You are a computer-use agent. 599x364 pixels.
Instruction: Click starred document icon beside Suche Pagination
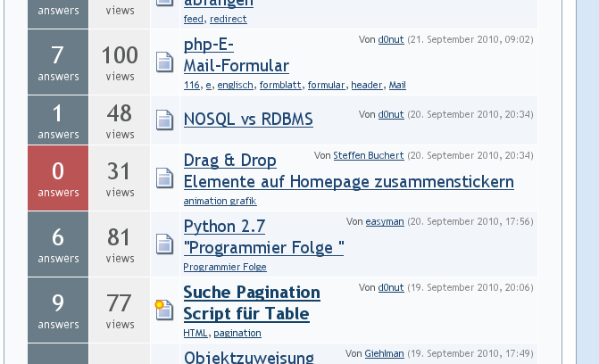pos(164,310)
